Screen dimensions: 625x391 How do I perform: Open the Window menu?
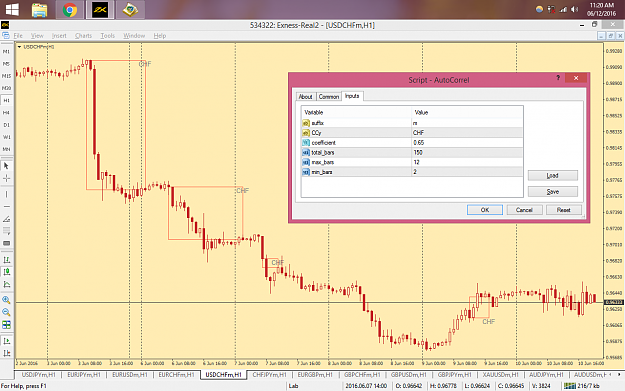(134, 35)
